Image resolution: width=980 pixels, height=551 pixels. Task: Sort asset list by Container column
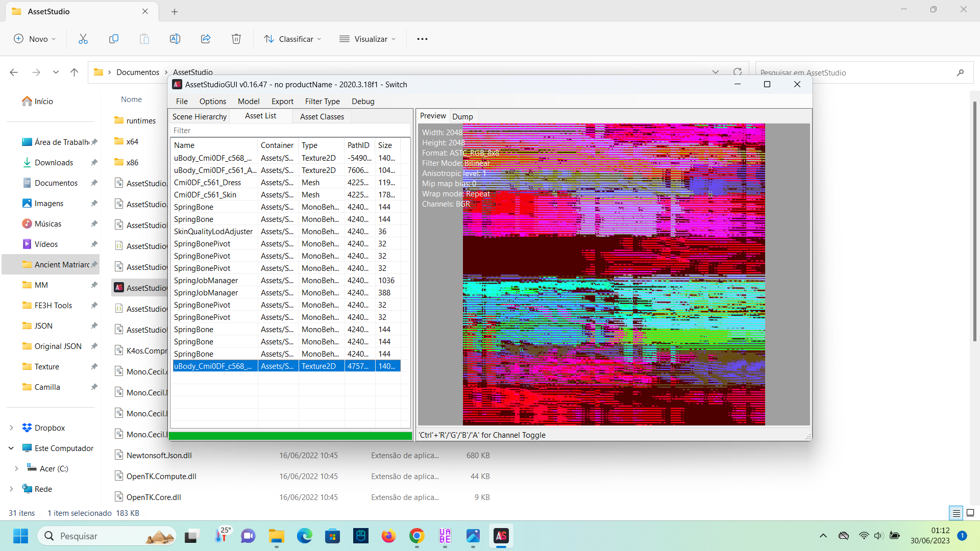278,145
